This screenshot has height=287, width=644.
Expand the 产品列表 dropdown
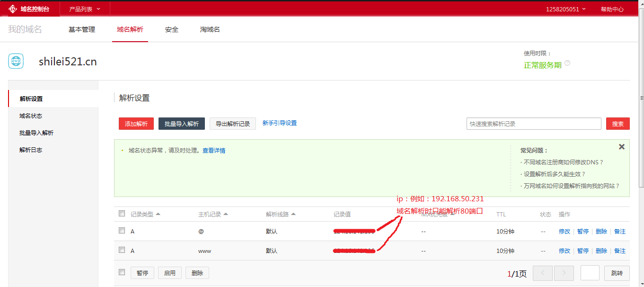pos(85,9)
